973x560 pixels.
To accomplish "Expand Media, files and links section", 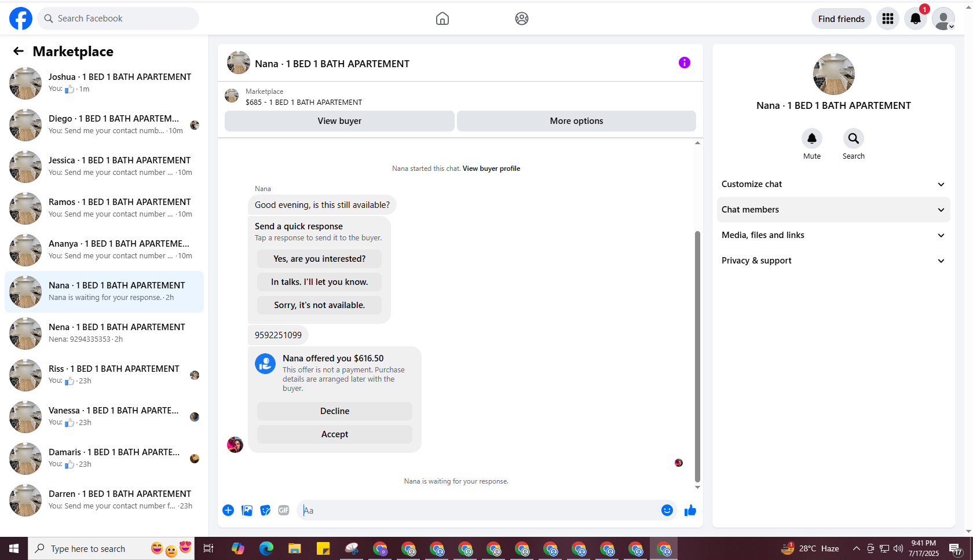I will coord(833,235).
